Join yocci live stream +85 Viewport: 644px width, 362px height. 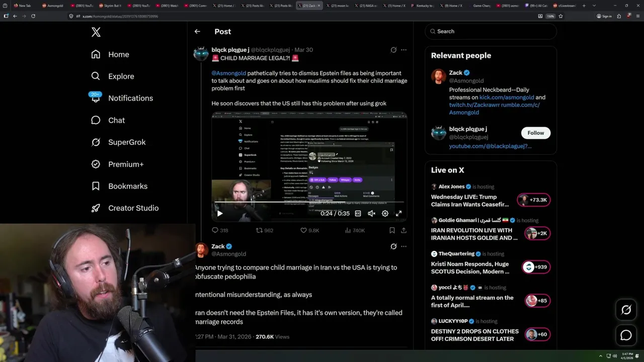coord(537,301)
